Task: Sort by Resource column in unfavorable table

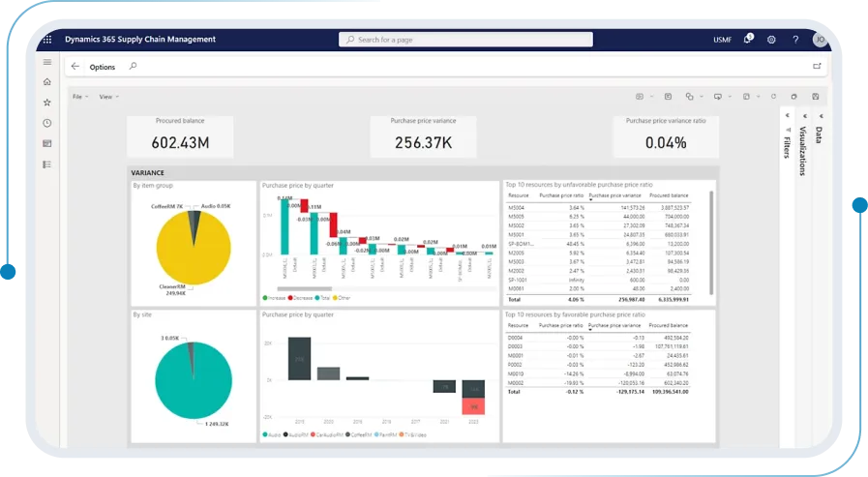Action: 518,195
